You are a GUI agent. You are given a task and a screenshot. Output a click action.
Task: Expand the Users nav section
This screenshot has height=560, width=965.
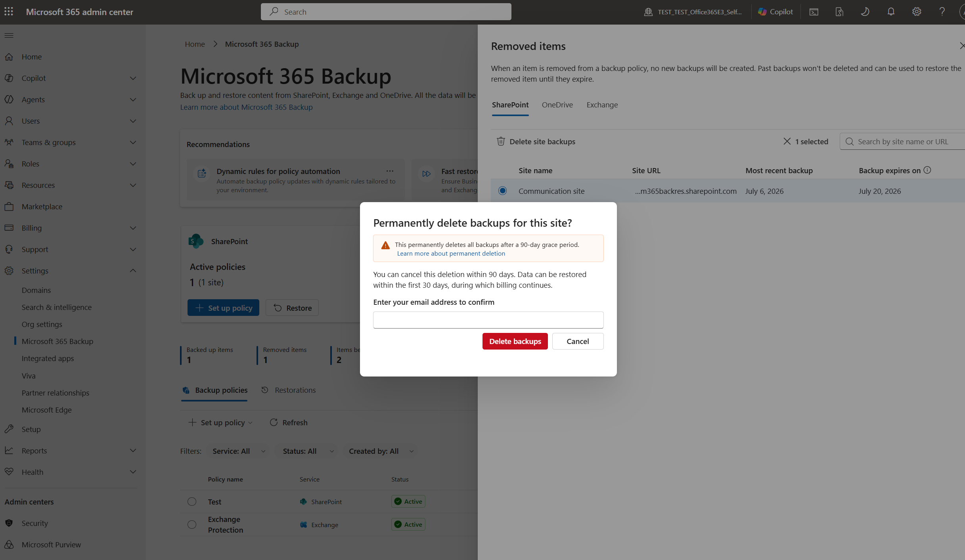(133, 121)
